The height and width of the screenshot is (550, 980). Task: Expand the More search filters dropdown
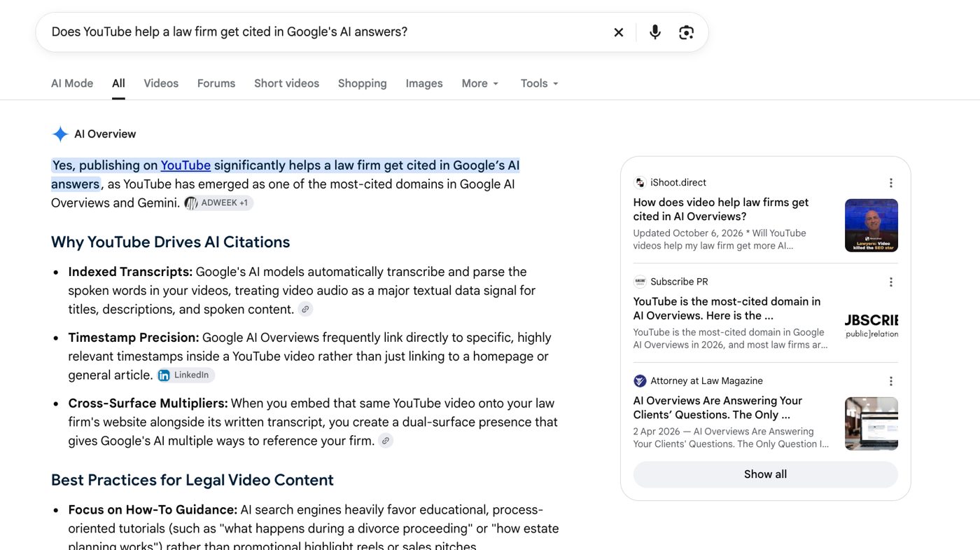tap(480, 83)
